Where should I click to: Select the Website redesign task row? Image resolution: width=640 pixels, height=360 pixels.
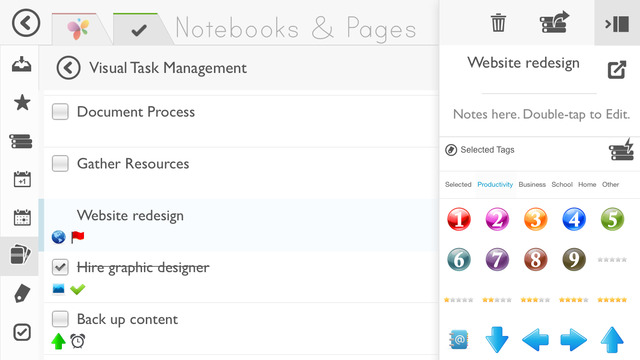(x=241, y=225)
